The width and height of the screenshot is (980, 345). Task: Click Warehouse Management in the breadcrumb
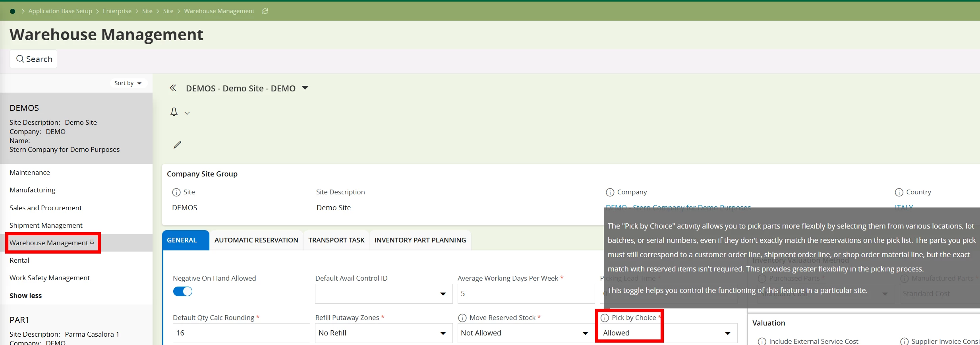(219, 11)
